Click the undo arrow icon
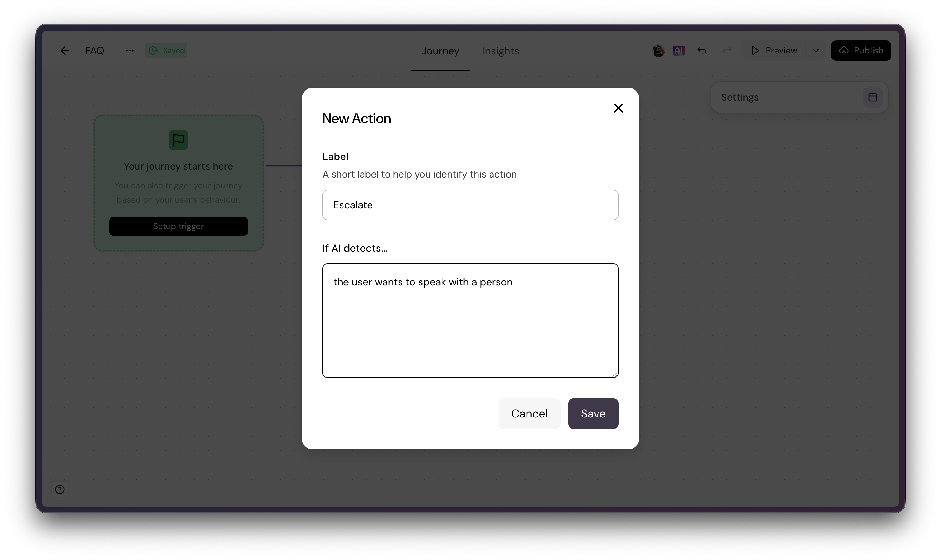 coord(702,51)
